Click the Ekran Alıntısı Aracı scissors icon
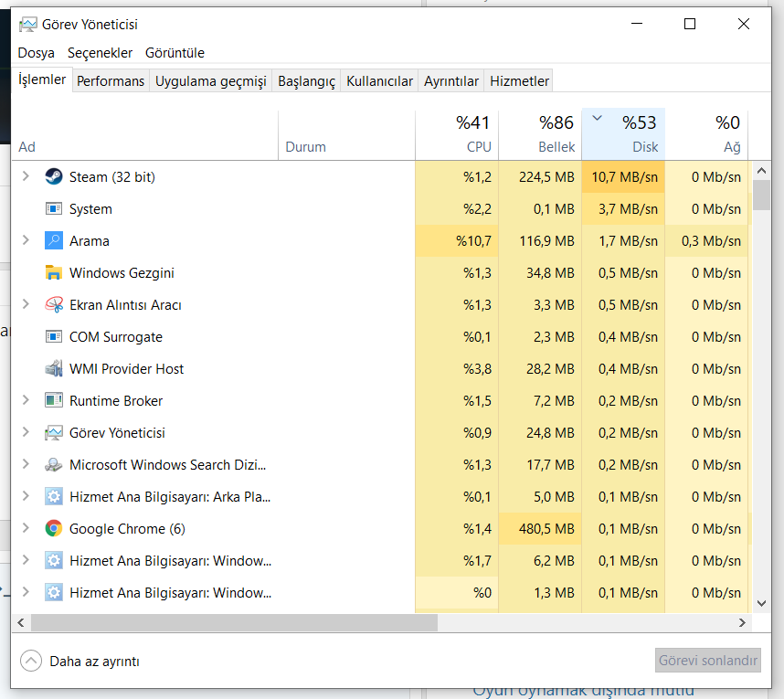Image resolution: width=784 pixels, height=699 pixels. point(54,304)
